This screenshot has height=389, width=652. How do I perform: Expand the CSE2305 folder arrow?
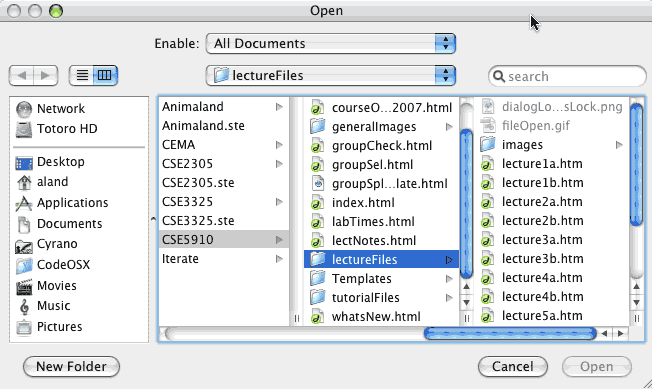click(279, 164)
